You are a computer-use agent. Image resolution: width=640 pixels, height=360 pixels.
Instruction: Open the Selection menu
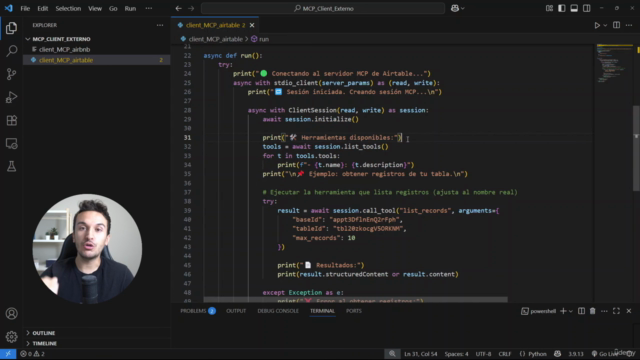pyautogui.click(x=68, y=8)
